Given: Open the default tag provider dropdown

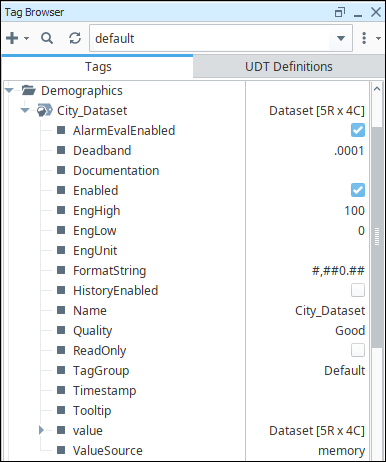Looking at the screenshot, I should pos(341,38).
